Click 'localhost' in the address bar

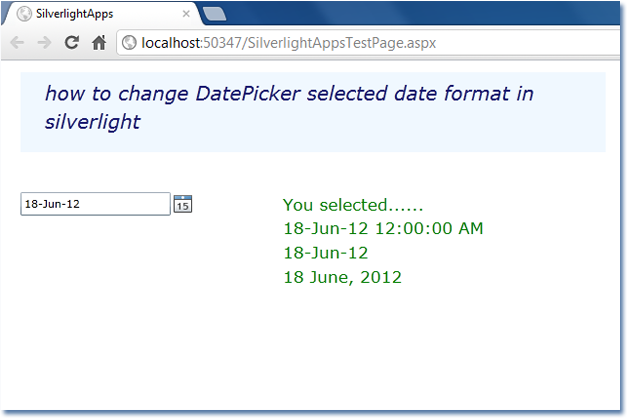170,43
